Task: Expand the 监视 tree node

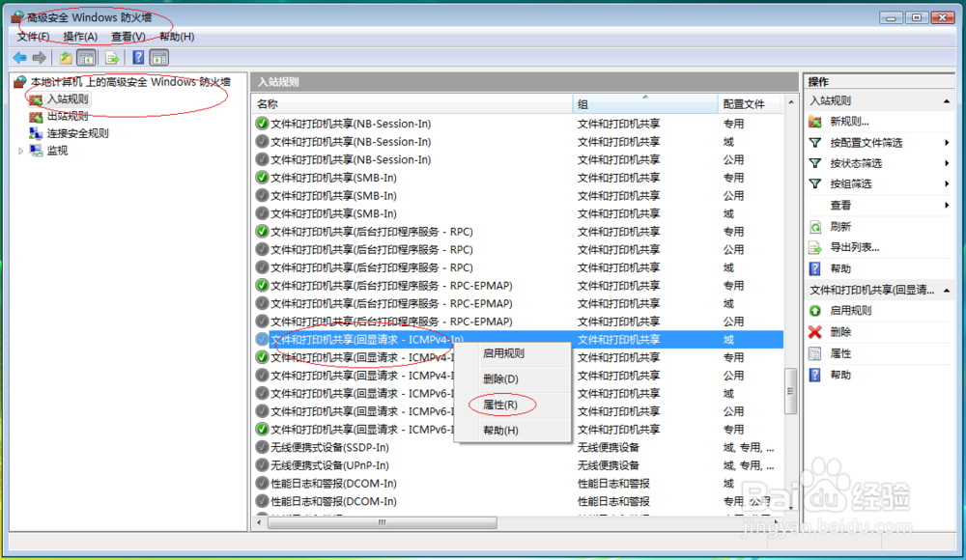Action: click(21, 150)
